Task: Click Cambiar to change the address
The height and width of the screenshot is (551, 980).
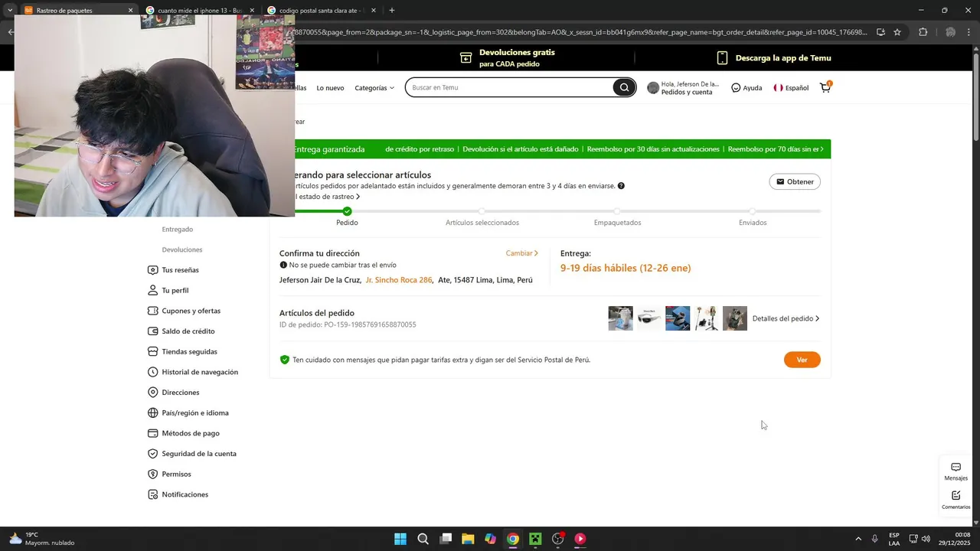Action: [x=521, y=253]
